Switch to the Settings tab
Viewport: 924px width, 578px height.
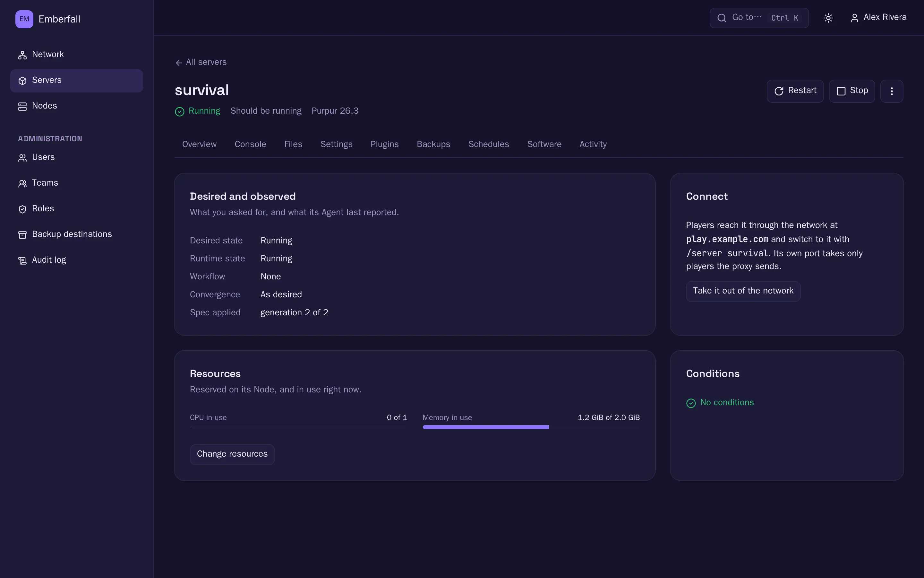click(x=336, y=144)
